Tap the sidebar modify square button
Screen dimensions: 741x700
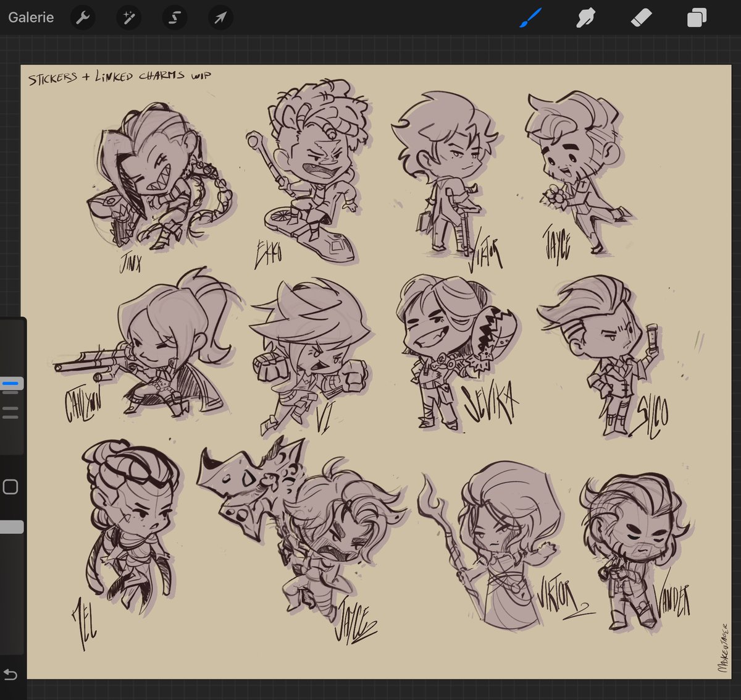coord(10,487)
